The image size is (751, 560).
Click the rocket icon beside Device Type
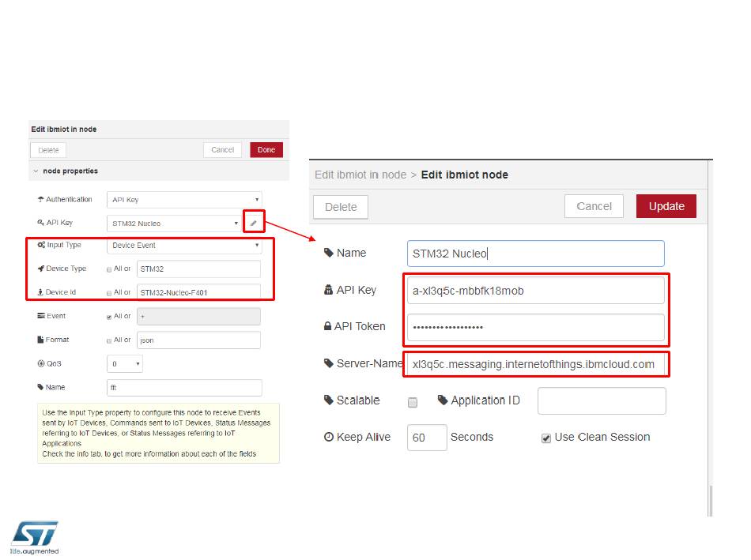40,269
